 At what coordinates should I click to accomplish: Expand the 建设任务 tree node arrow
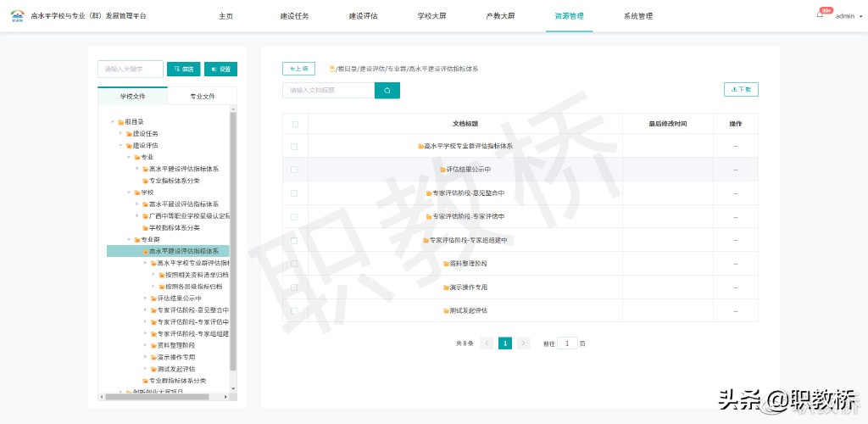[121, 133]
